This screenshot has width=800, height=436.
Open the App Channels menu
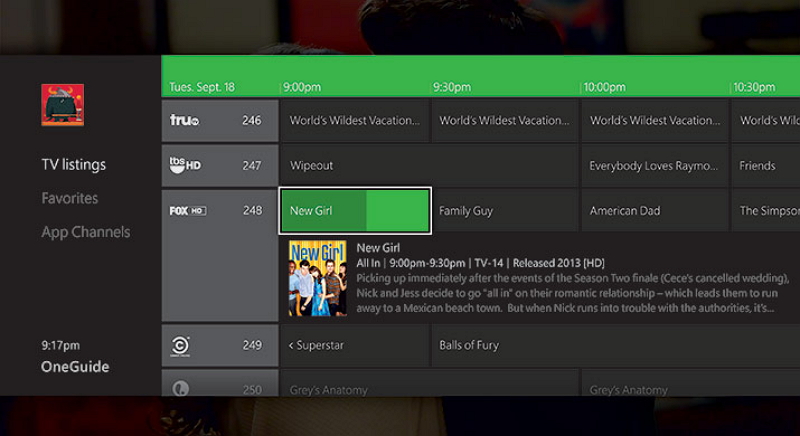coord(86,232)
